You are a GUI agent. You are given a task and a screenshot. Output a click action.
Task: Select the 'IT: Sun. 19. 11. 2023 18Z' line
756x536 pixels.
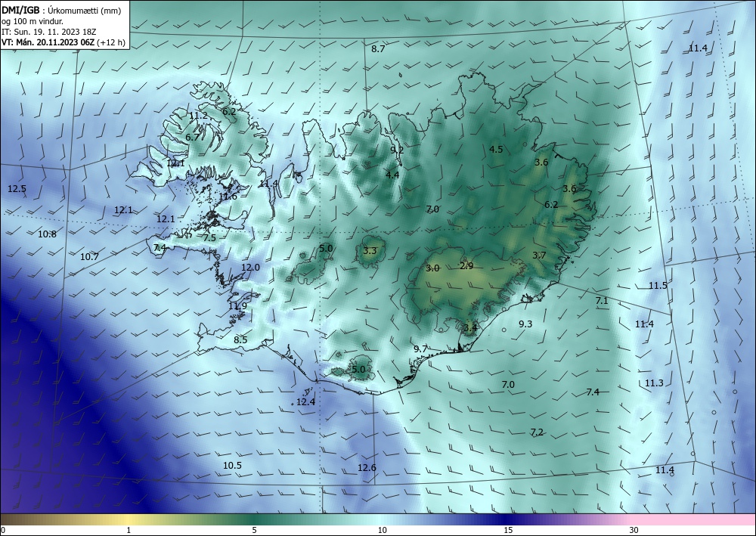pos(48,32)
